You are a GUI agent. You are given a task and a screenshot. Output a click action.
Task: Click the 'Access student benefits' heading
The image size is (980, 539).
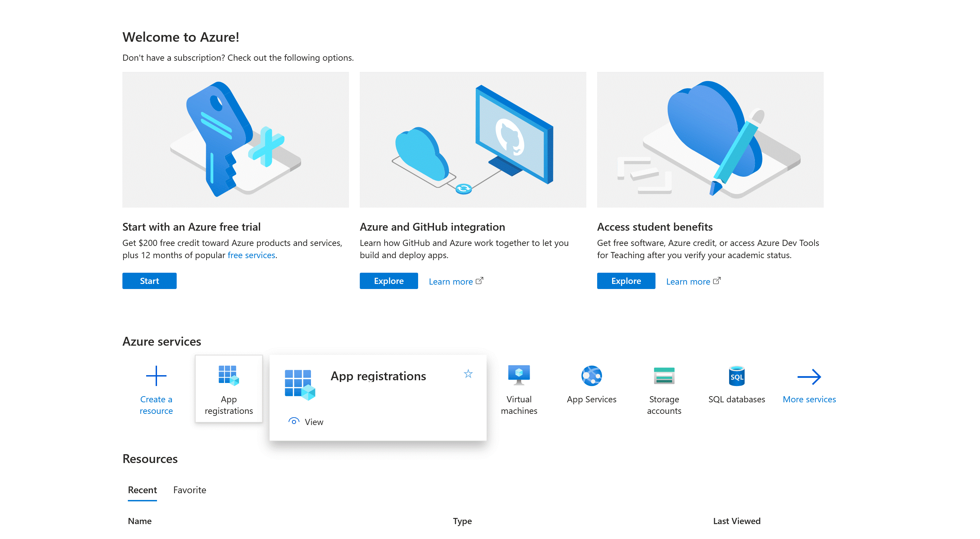tap(655, 227)
